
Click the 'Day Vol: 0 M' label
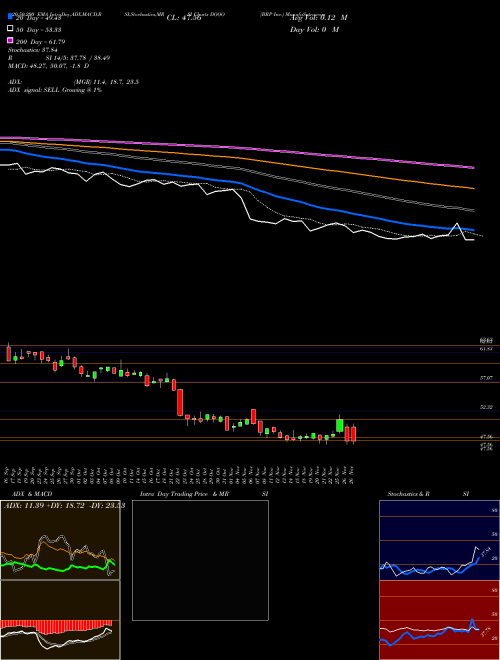pos(314,30)
